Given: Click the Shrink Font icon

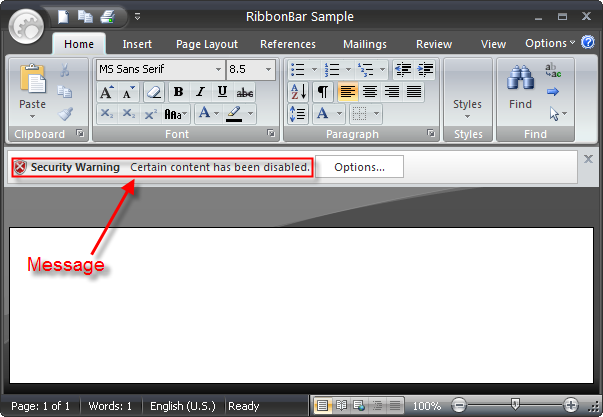Looking at the screenshot, I should 128,92.
